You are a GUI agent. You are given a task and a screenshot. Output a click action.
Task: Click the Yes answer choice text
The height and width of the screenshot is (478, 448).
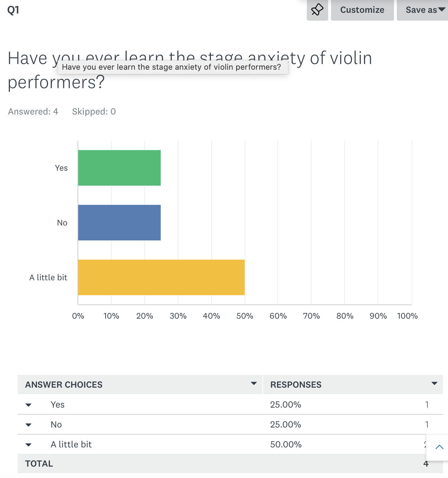[x=58, y=405]
